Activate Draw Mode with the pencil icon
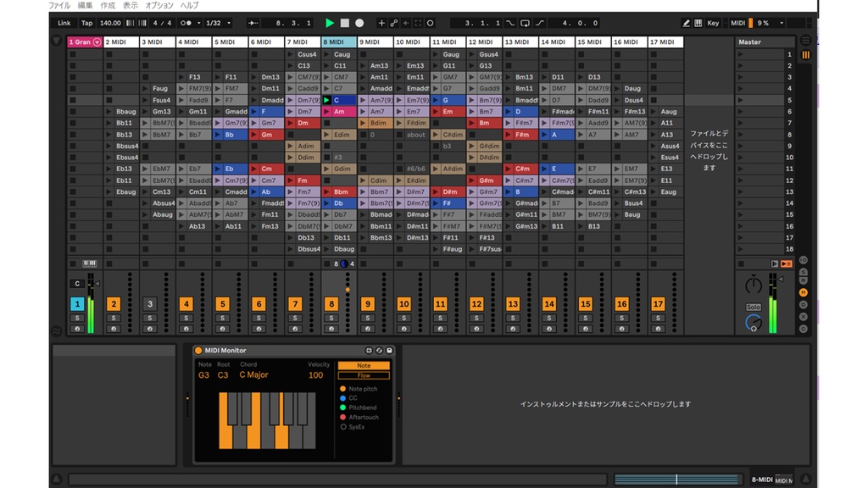The height and width of the screenshot is (488, 868). pyautogui.click(x=686, y=23)
